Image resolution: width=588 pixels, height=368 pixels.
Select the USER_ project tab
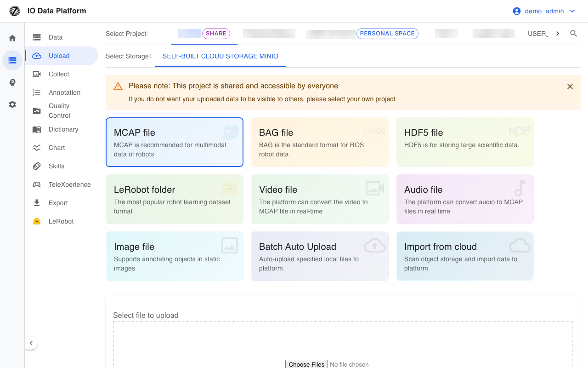(x=538, y=34)
